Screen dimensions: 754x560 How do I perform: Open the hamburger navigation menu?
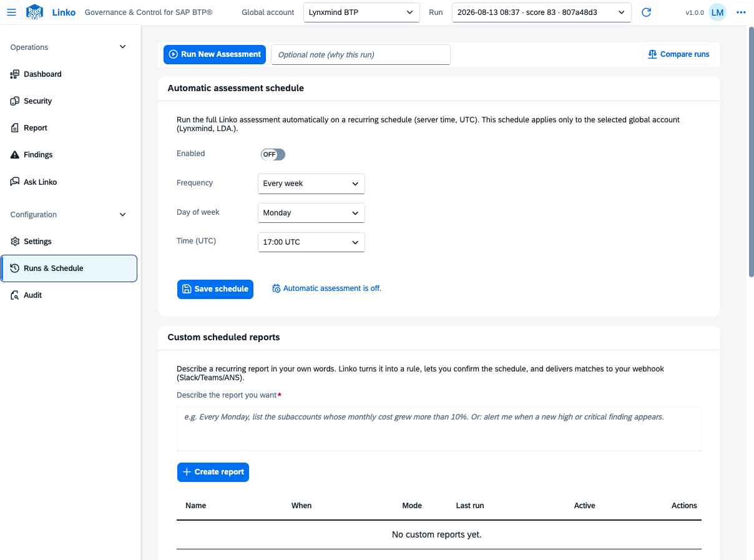click(x=11, y=12)
